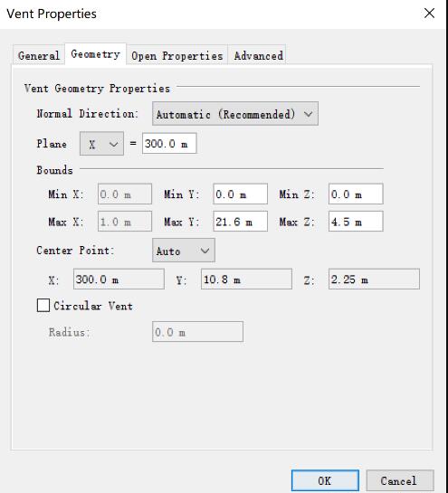Click the Cancel button

coord(400,480)
